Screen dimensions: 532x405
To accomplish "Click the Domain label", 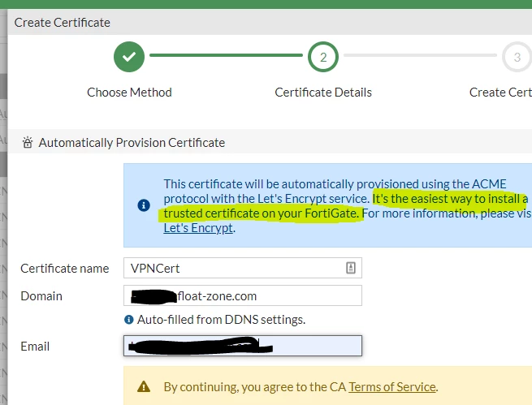I will 41,296.
